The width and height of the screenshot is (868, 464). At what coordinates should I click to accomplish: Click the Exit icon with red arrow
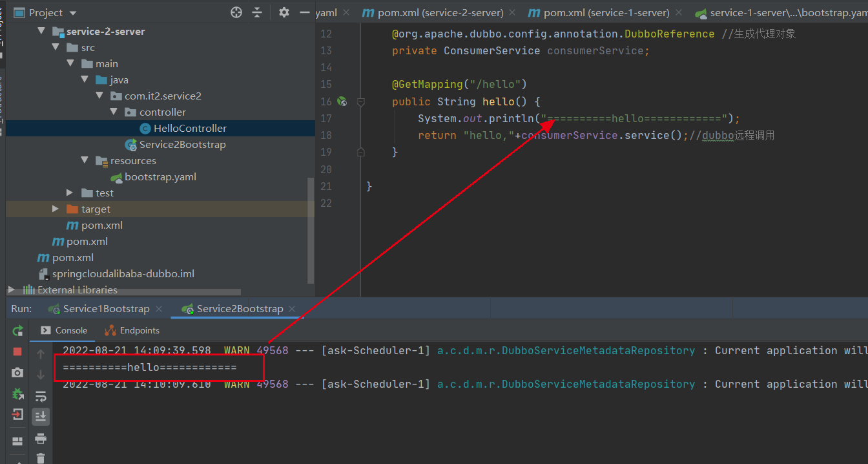(17, 414)
